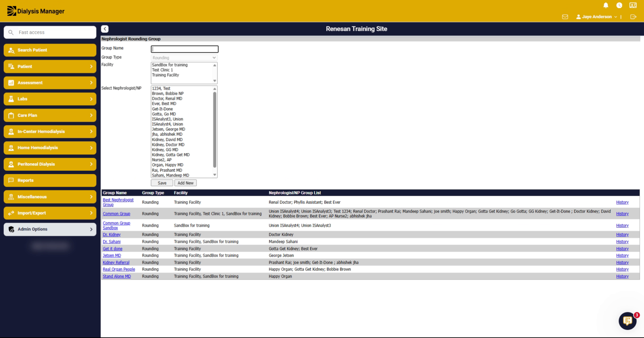Screen dimensions: 644x338
Task: Expand In-Center Hemodialysis chevron
Action: (x=91, y=132)
